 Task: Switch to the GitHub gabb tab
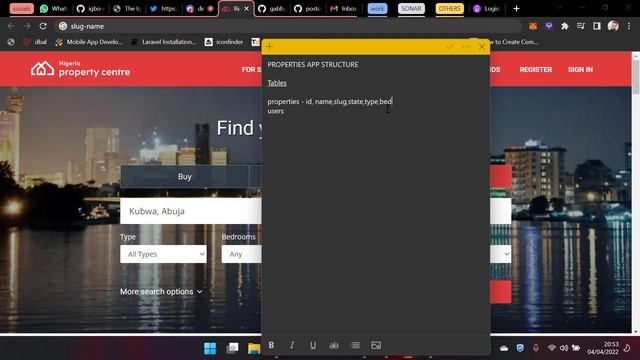point(272,9)
